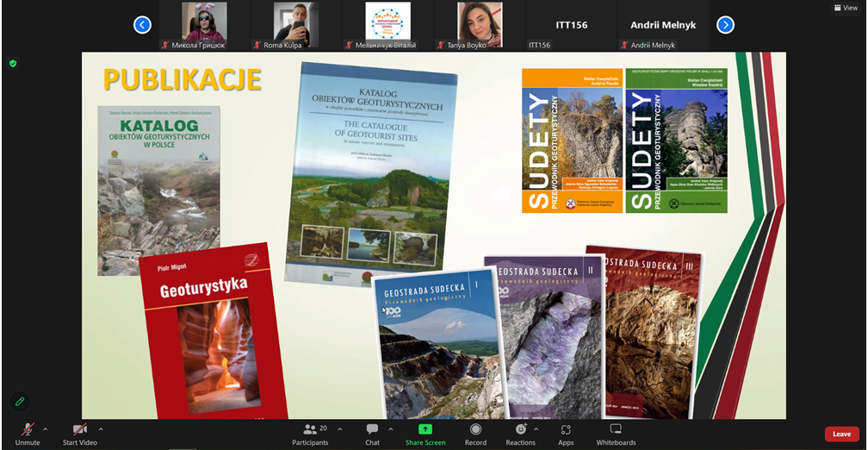The height and width of the screenshot is (450, 868).
Task: Open the Apps panel
Action: tap(566, 433)
